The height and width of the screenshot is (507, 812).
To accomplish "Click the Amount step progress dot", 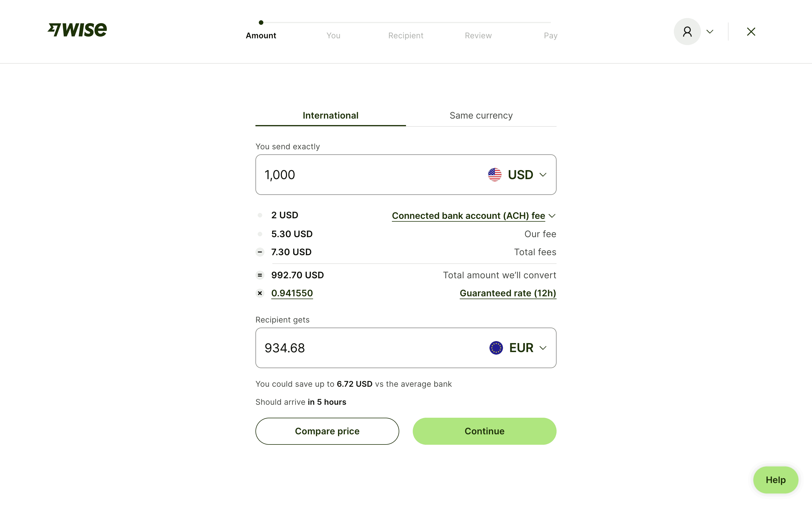I will [261, 23].
